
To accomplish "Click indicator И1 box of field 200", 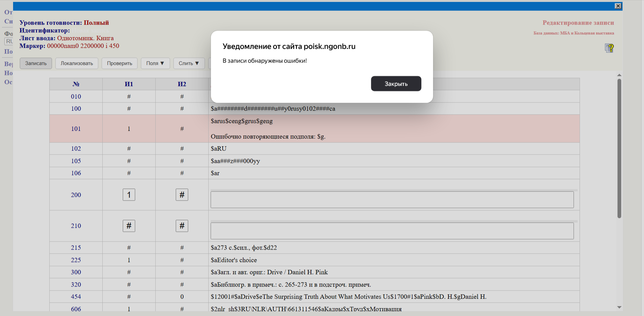I will click(x=129, y=195).
